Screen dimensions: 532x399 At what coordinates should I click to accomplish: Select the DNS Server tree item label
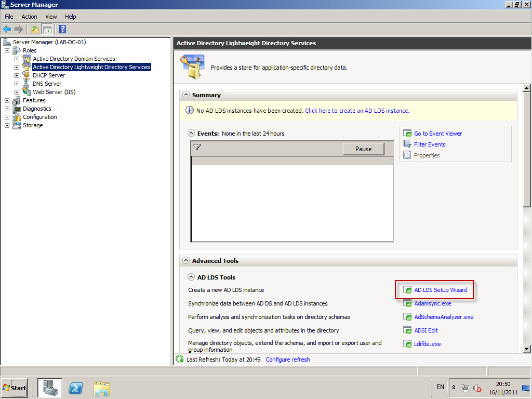(47, 84)
